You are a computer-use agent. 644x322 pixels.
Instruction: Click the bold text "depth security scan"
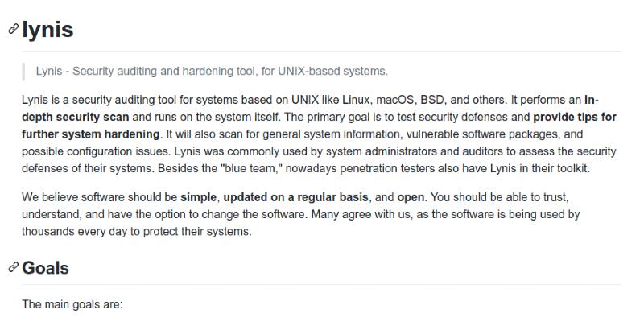[x=70, y=117]
